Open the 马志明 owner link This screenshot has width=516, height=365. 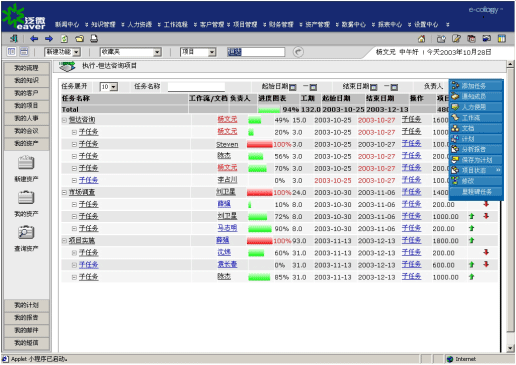(227, 228)
